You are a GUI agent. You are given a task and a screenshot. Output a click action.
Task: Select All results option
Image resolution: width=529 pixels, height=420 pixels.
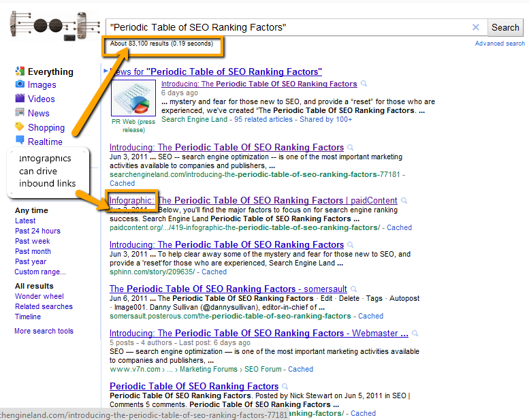coord(34,286)
